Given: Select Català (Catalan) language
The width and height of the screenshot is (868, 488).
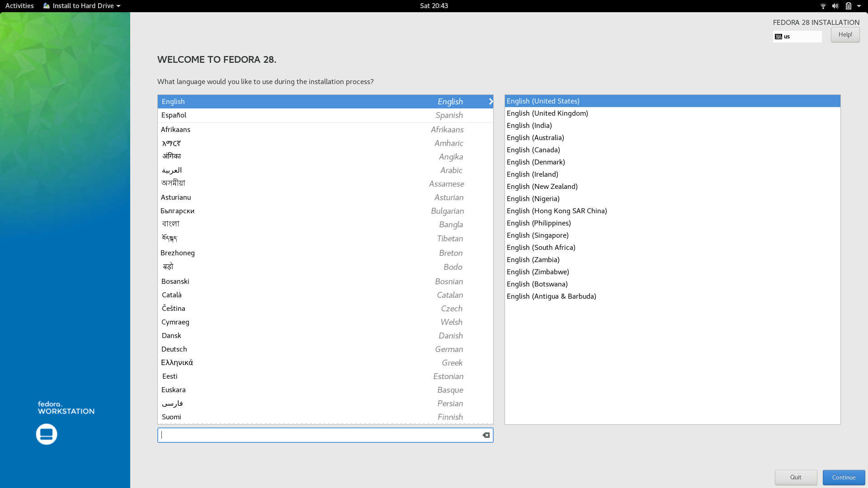Looking at the screenshot, I should pos(325,295).
